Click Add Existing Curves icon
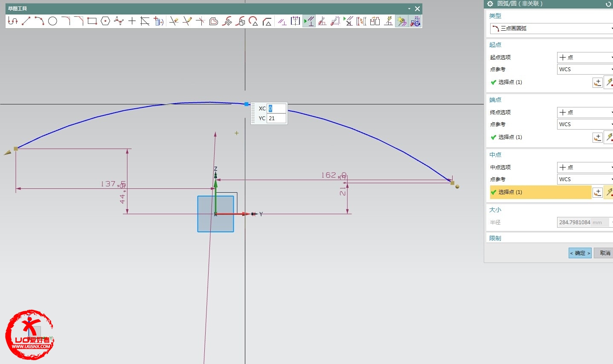This screenshot has height=364, width=613. pyautogui.click(x=159, y=21)
